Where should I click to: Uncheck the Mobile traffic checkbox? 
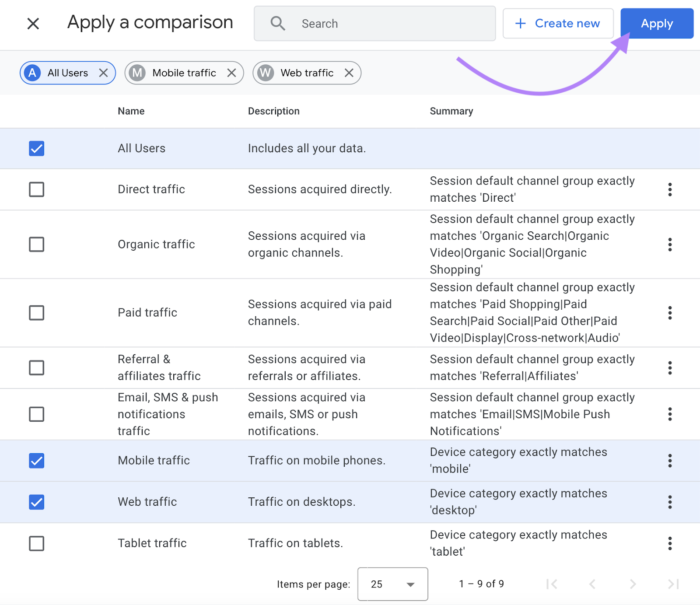point(36,460)
